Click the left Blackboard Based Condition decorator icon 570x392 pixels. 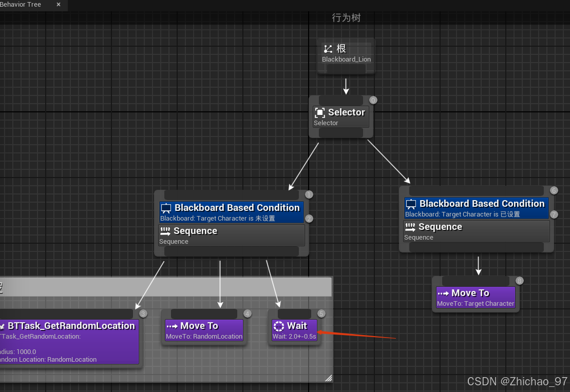pyautogui.click(x=166, y=208)
